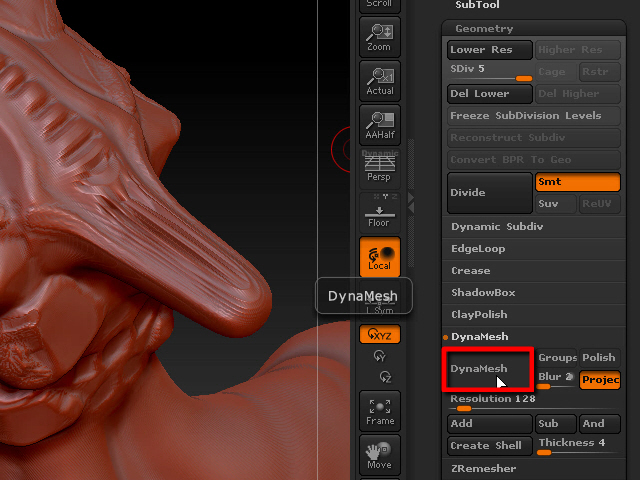Toggle DynaMesh Groups option
Viewport: 640px width, 480px height.
(x=556, y=358)
